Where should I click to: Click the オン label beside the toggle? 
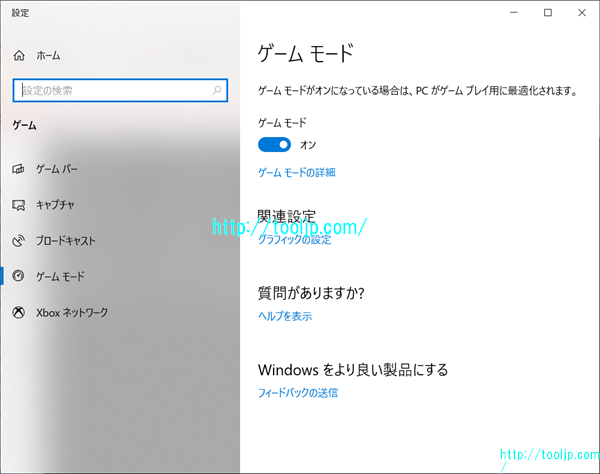(x=308, y=145)
